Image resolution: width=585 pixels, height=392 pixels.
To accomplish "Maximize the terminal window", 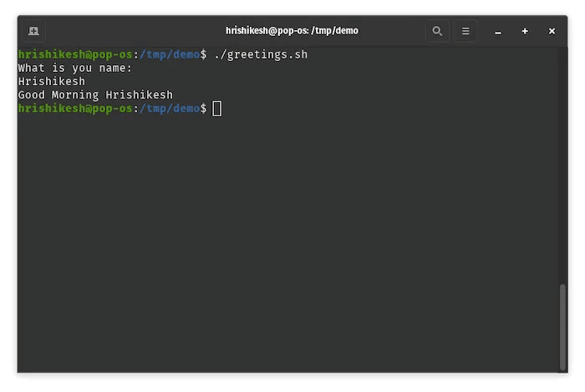I will pos(525,31).
